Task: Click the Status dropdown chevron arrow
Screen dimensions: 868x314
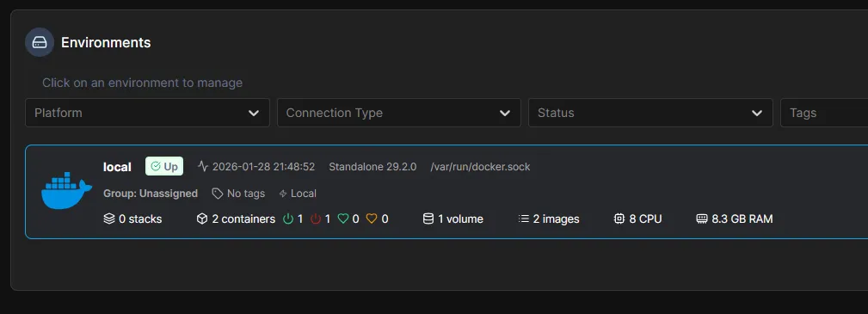Action: click(x=757, y=113)
